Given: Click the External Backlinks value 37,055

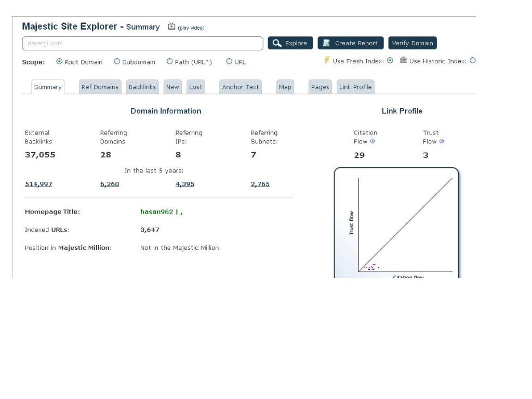Looking at the screenshot, I should (x=40, y=155).
